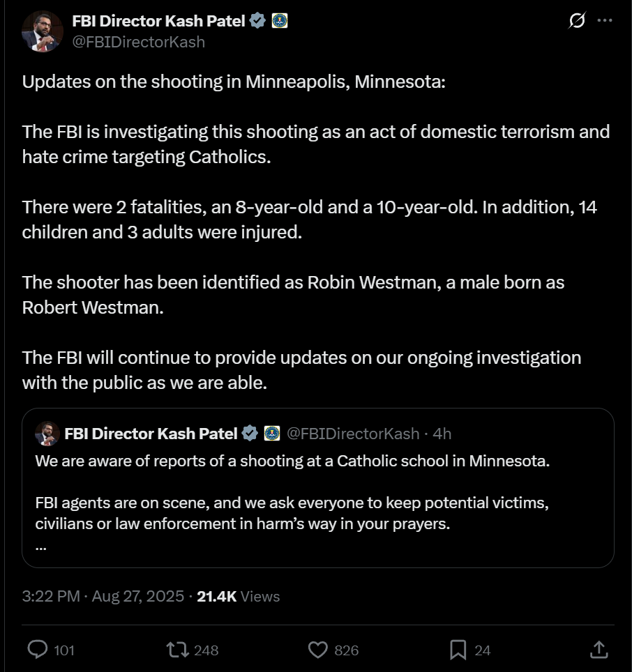This screenshot has width=632, height=672.
Task: Click the Grok icon at top right
Action: tap(577, 21)
